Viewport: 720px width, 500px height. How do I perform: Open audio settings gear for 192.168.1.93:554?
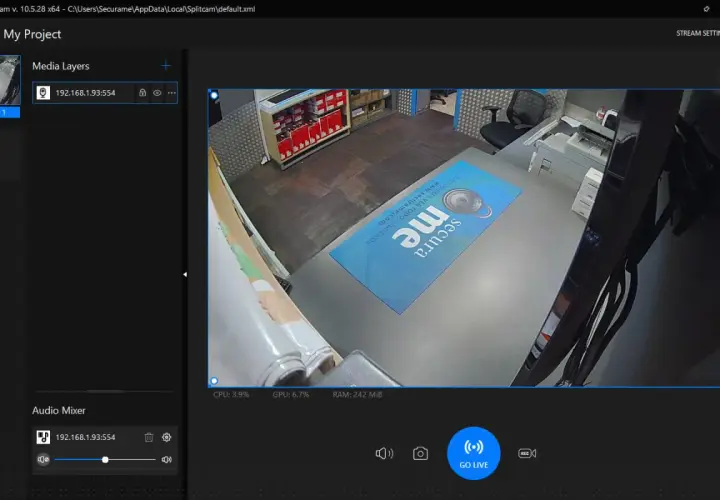pos(167,437)
